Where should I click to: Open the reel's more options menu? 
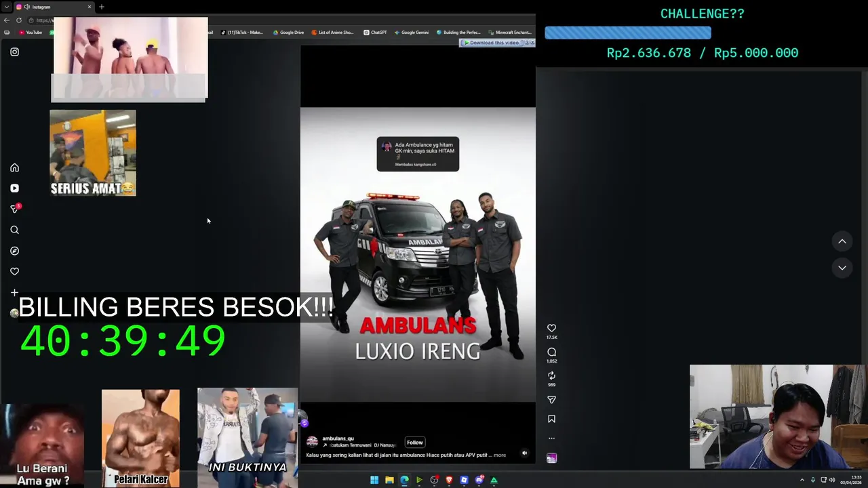[x=551, y=438]
